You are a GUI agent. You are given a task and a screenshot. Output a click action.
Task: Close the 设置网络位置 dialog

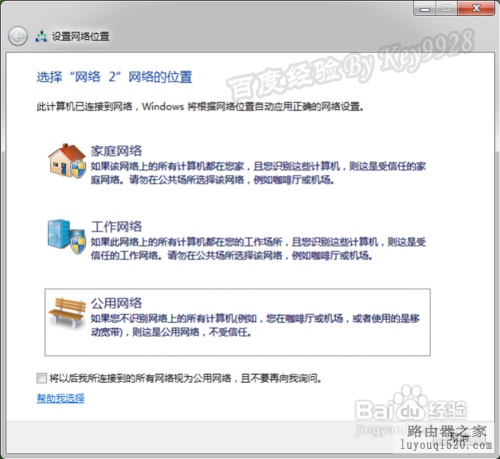(x=476, y=9)
